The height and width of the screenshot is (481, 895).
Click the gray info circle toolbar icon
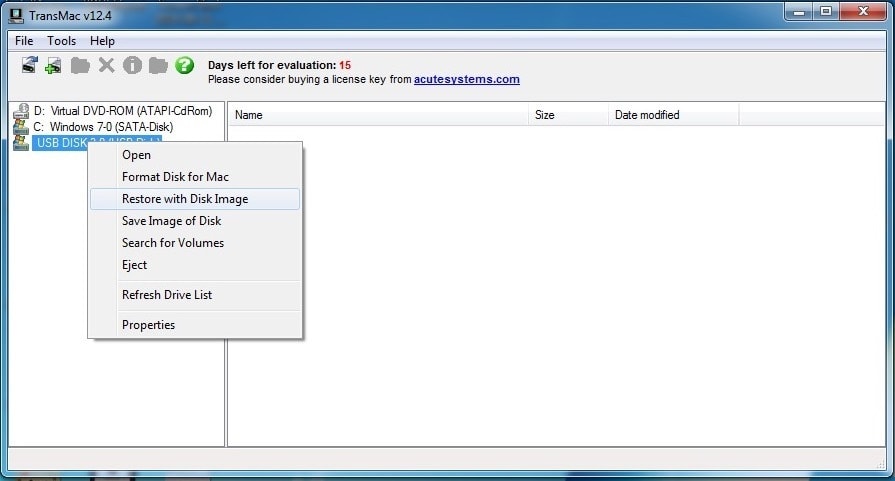132,65
